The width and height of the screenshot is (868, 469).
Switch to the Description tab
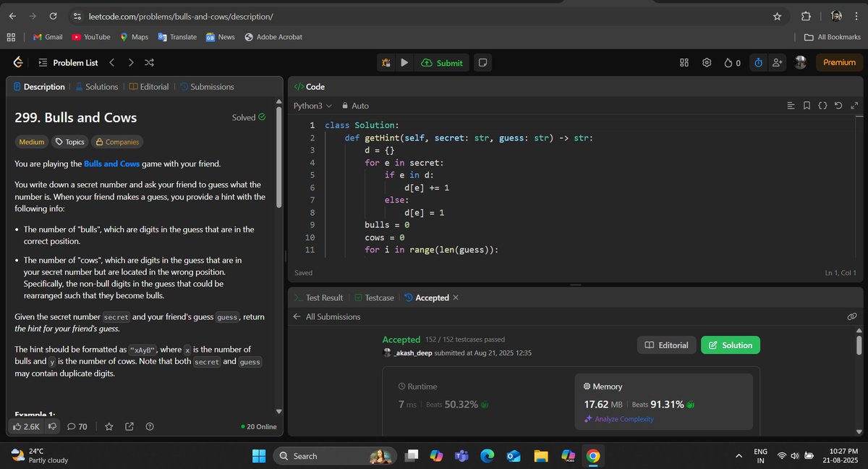39,87
